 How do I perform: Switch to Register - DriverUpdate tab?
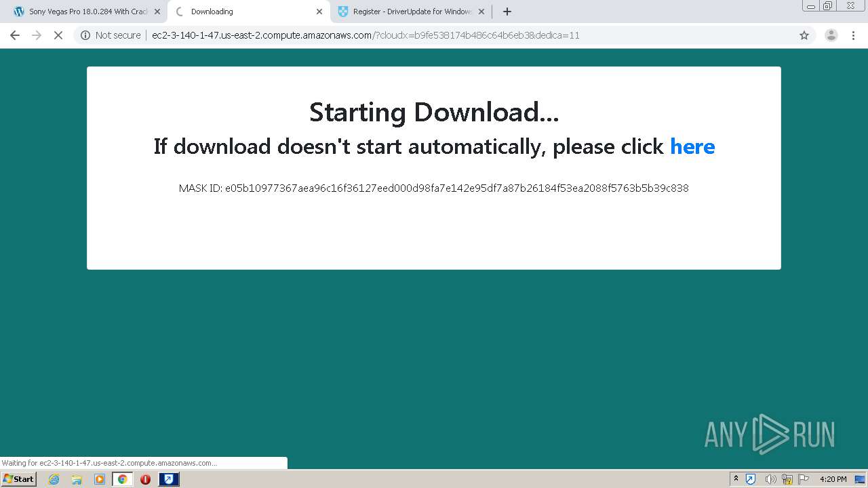pos(411,12)
